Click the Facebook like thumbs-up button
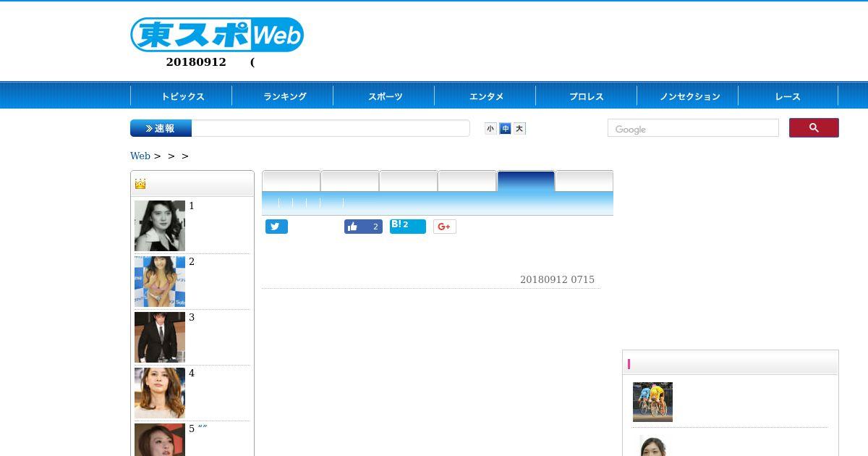Viewport: 868px width, 456px height. 363,227
